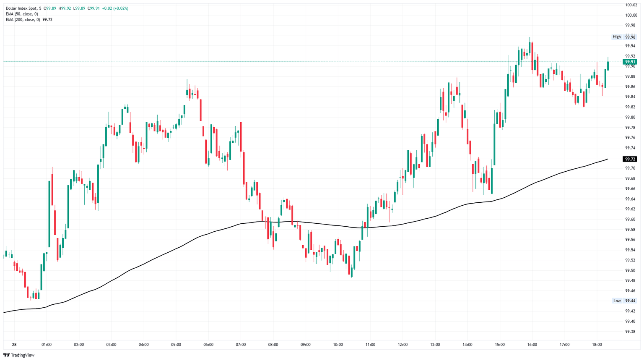Select the High 99.96 marker label
Image resolution: width=644 pixels, height=361 pixels.
(x=624, y=37)
